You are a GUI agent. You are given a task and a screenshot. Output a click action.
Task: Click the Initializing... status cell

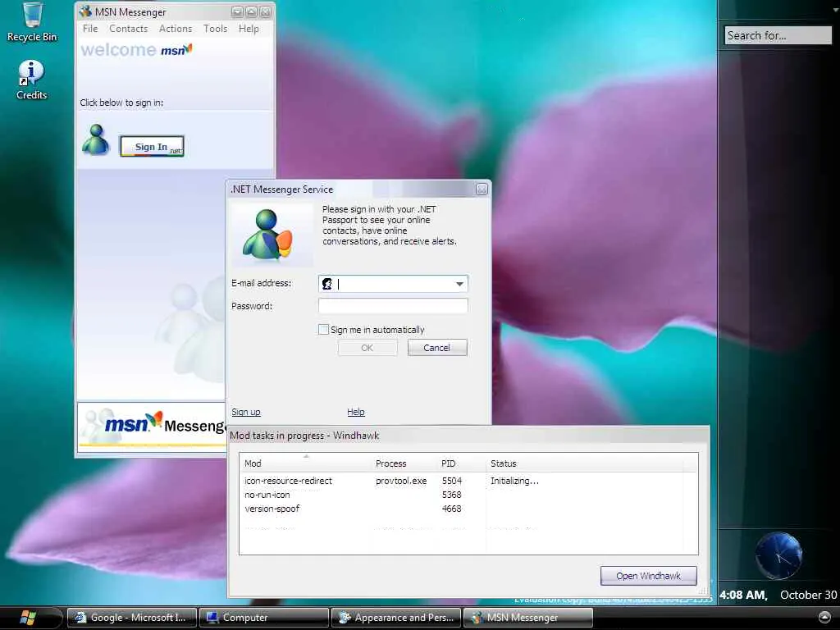pyautogui.click(x=515, y=481)
